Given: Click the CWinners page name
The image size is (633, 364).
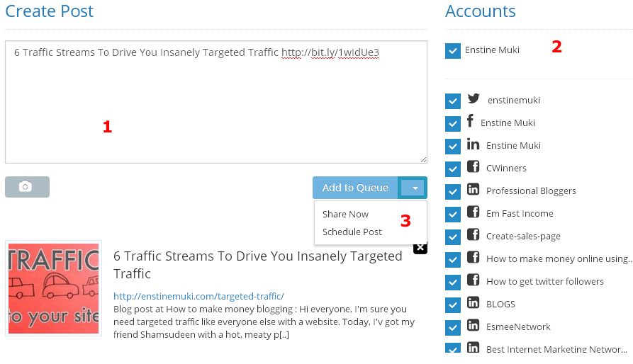Looking at the screenshot, I should click(x=506, y=168).
